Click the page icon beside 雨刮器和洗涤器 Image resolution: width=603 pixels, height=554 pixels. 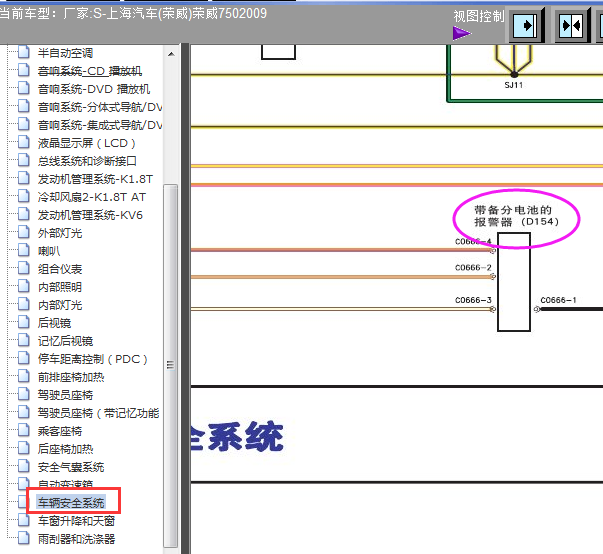tap(23, 538)
